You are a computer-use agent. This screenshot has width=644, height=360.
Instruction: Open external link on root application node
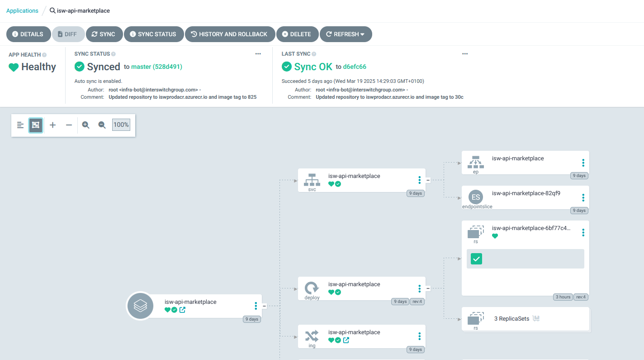coord(182,310)
